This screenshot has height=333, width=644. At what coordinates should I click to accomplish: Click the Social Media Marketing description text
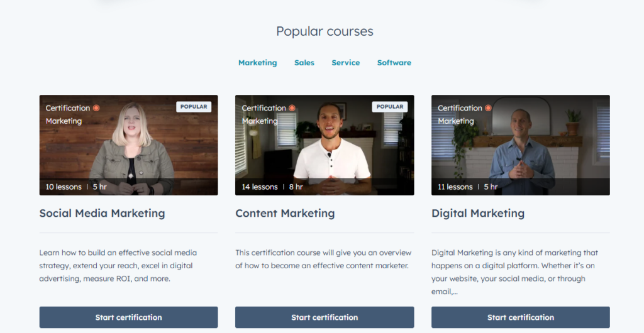click(x=118, y=266)
